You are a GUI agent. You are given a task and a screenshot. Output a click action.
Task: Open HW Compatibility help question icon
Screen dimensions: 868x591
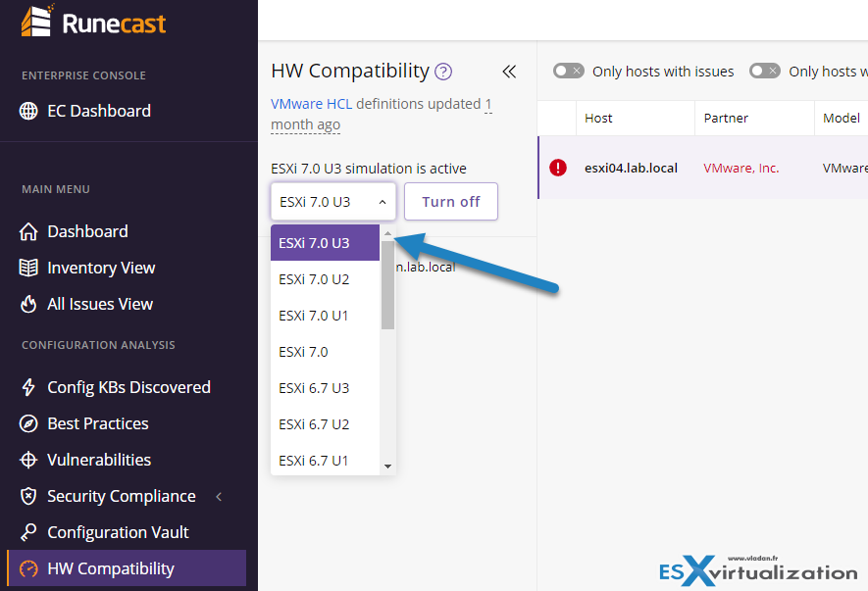443,72
